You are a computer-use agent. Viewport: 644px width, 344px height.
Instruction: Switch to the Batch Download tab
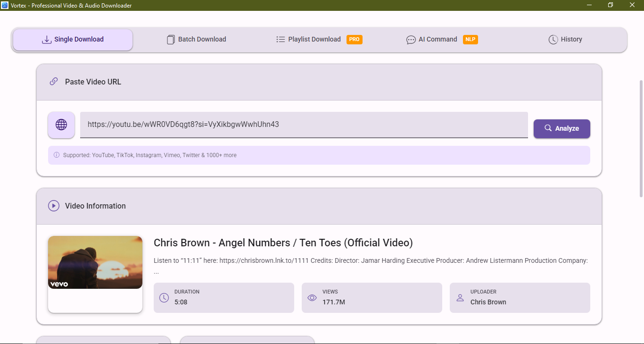pyautogui.click(x=197, y=40)
